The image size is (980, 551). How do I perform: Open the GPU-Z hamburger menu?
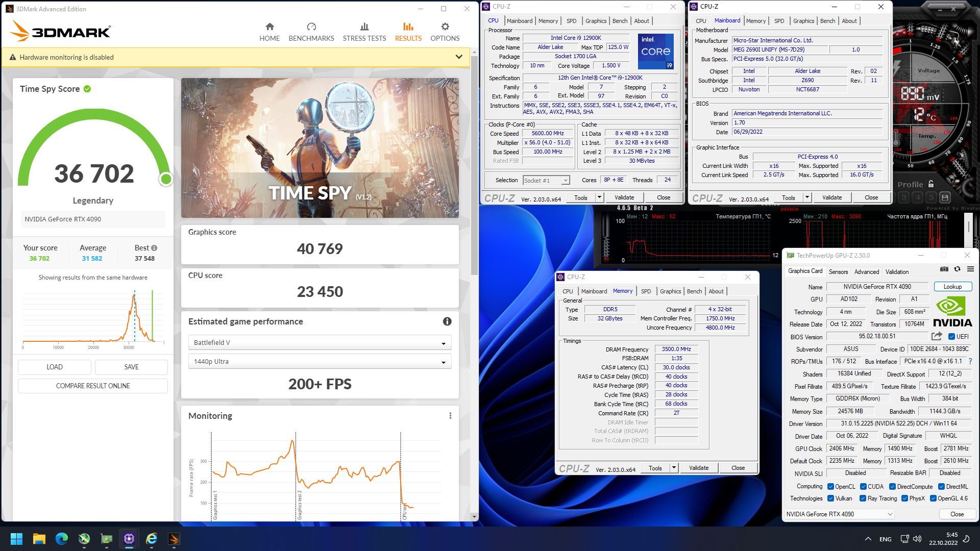tap(970, 269)
